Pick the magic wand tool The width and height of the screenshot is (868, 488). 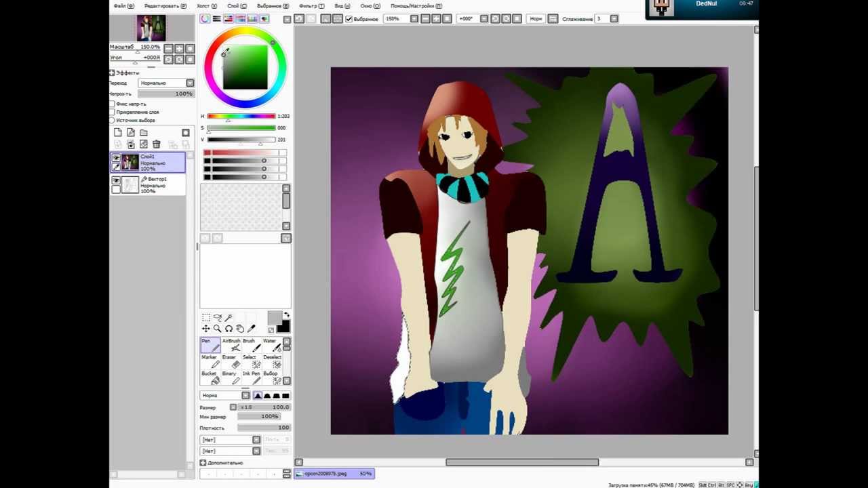click(229, 317)
